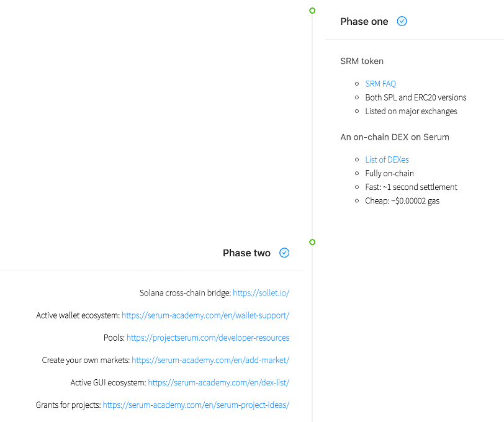The width and height of the screenshot is (504, 422).
Task: Click the Fast ~1 second settlement bullet
Action: pos(411,187)
